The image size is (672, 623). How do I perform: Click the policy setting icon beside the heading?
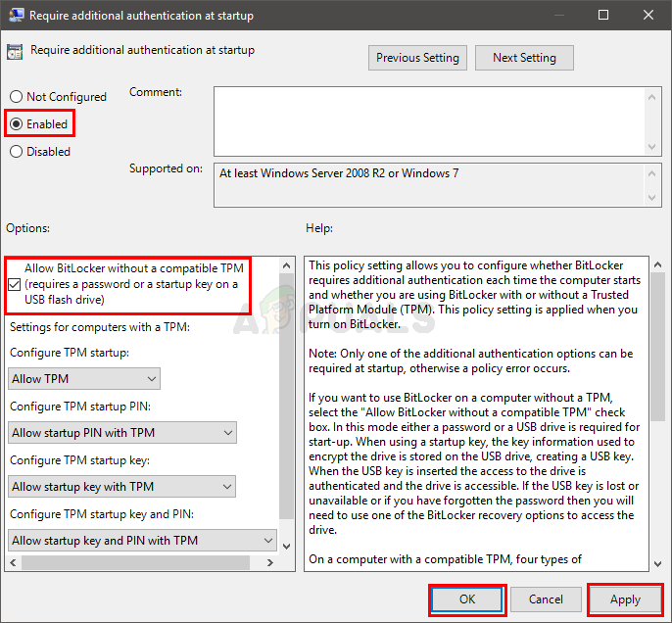click(x=16, y=51)
